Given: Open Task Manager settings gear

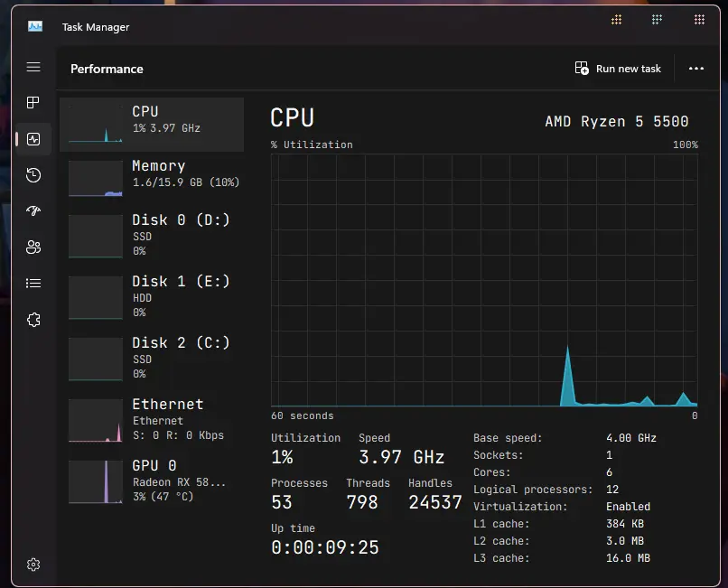Looking at the screenshot, I should pos(33,565).
